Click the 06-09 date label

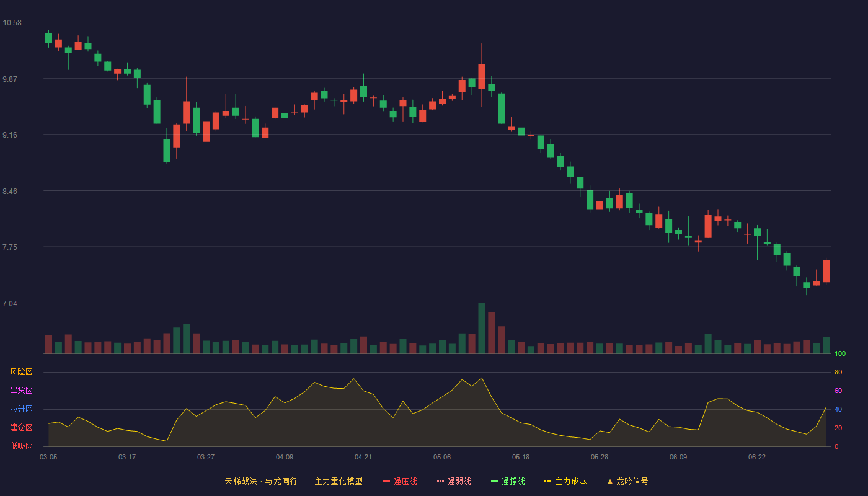678,457
